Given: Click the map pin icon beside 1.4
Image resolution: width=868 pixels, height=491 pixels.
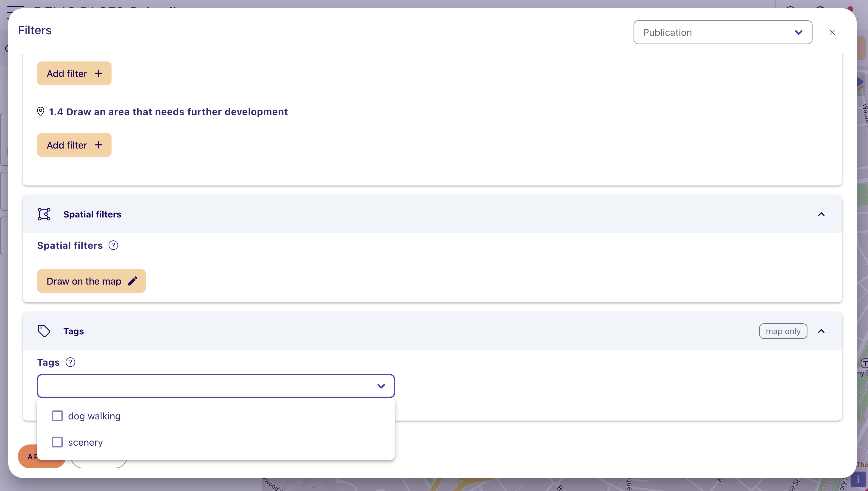Looking at the screenshot, I should [41, 112].
